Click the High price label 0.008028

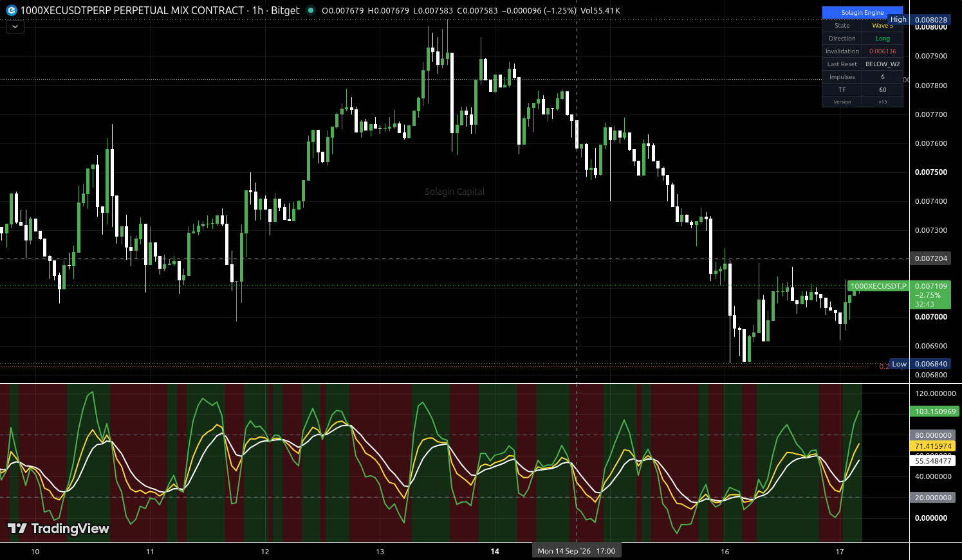[x=931, y=20]
